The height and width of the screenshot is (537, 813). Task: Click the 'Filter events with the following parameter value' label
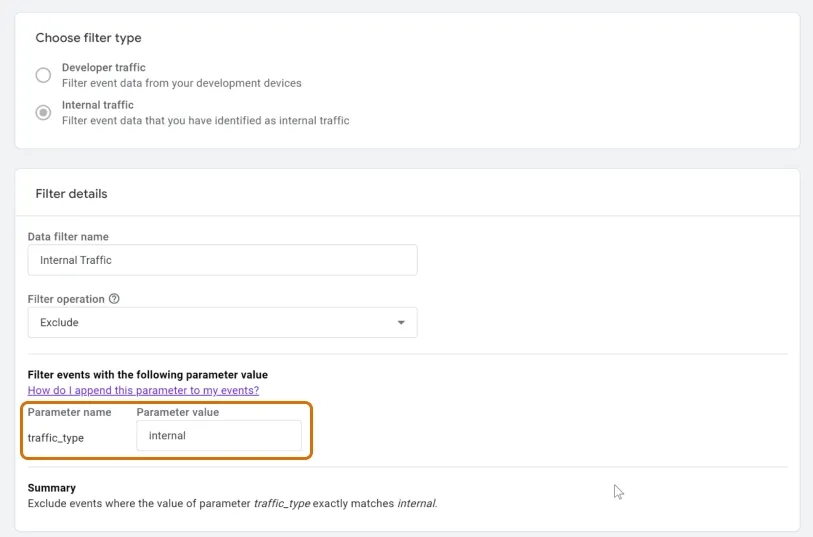(148, 375)
